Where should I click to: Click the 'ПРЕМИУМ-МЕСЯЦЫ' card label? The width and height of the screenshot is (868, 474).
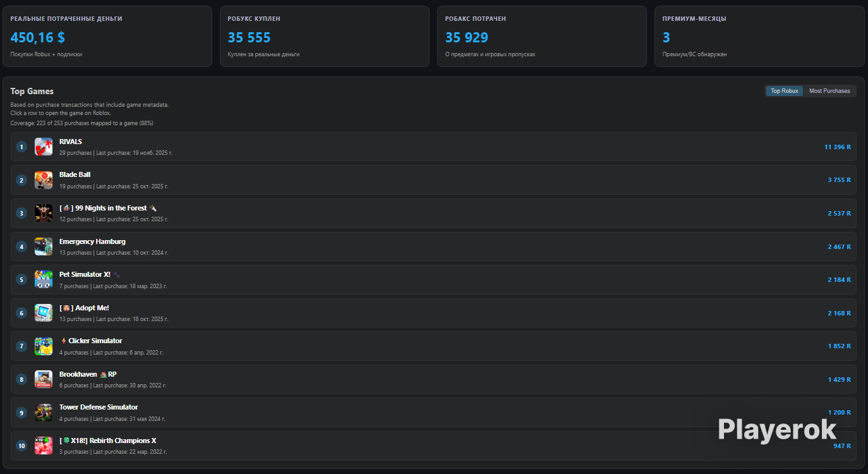coord(694,19)
